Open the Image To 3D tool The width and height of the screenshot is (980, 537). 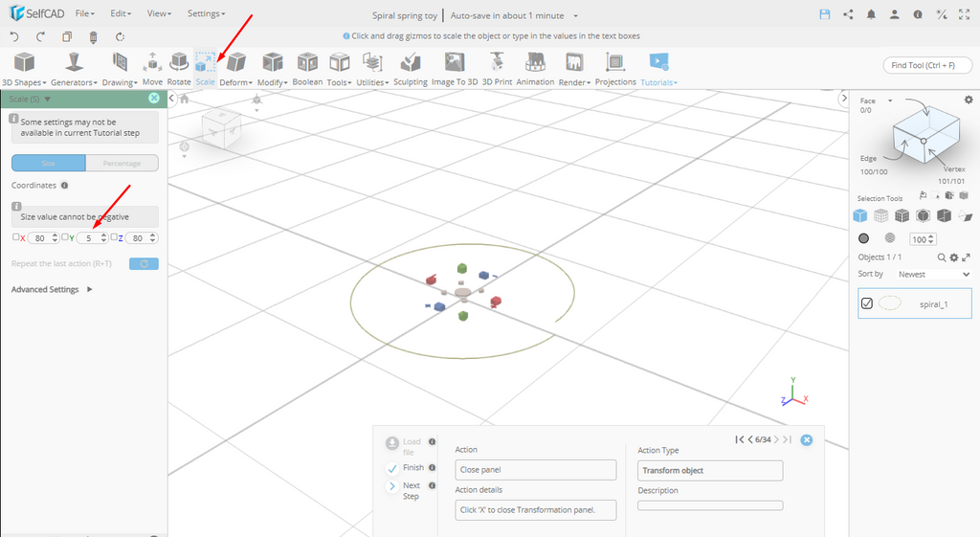pos(455,69)
